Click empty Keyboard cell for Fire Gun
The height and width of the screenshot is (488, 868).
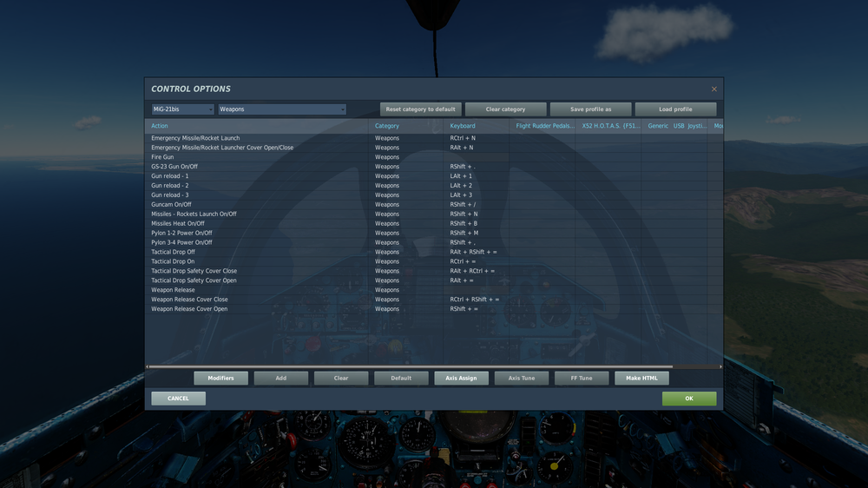click(x=476, y=157)
